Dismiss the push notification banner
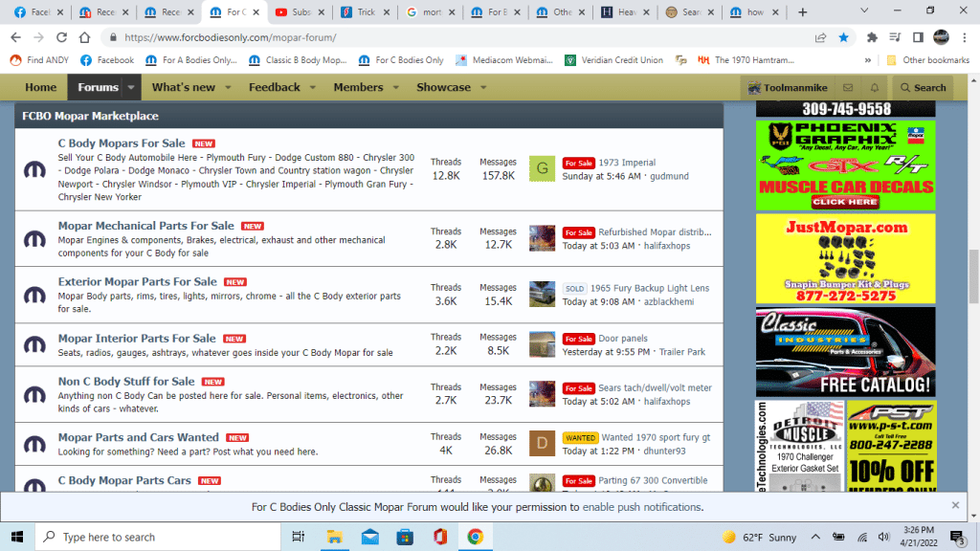 [x=955, y=505]
